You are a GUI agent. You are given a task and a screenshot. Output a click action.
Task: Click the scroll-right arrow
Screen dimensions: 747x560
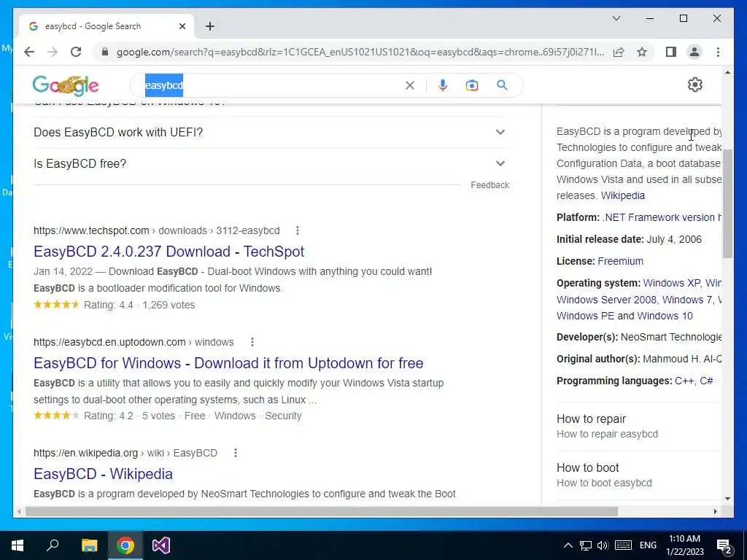715,511
